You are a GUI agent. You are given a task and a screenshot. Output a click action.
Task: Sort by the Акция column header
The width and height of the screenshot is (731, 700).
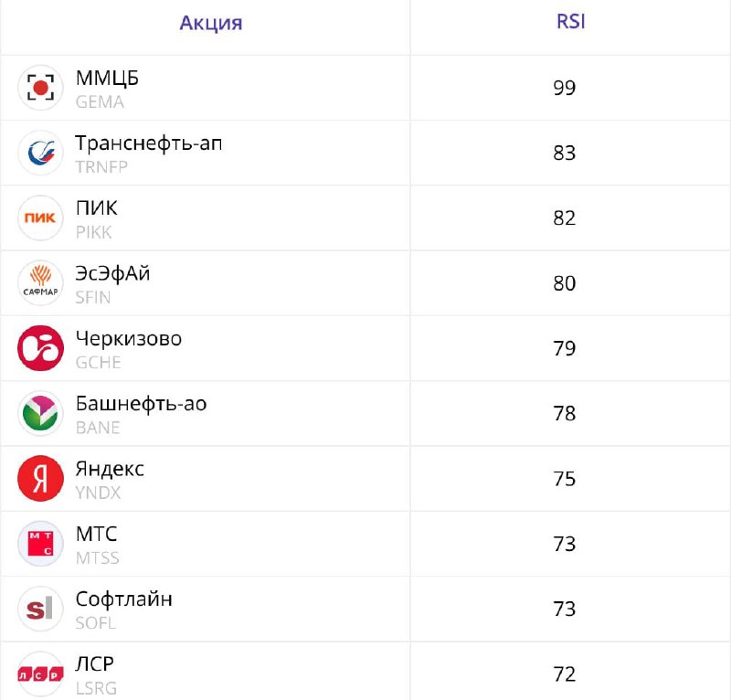pos(211,23)
